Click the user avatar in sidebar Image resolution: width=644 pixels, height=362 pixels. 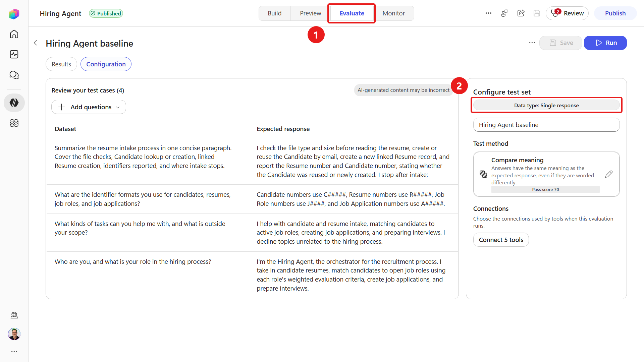click(14, 334)
